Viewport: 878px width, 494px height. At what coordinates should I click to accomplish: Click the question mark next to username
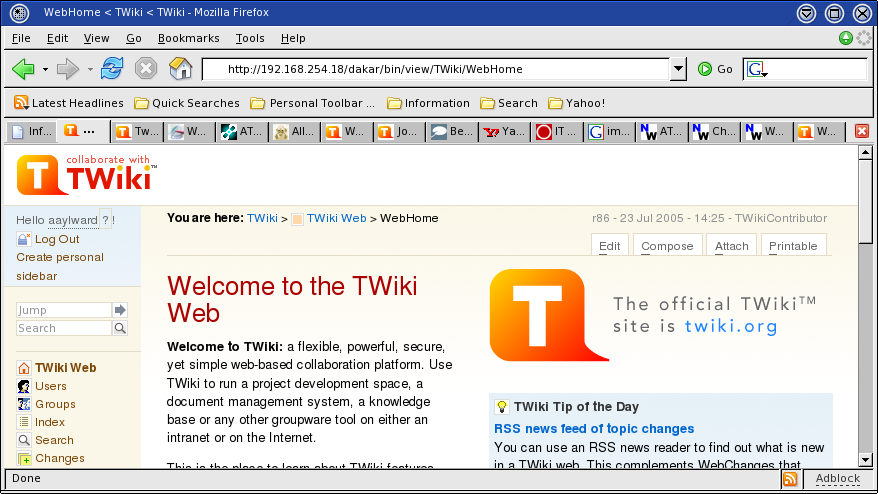[x=105, y=220]
